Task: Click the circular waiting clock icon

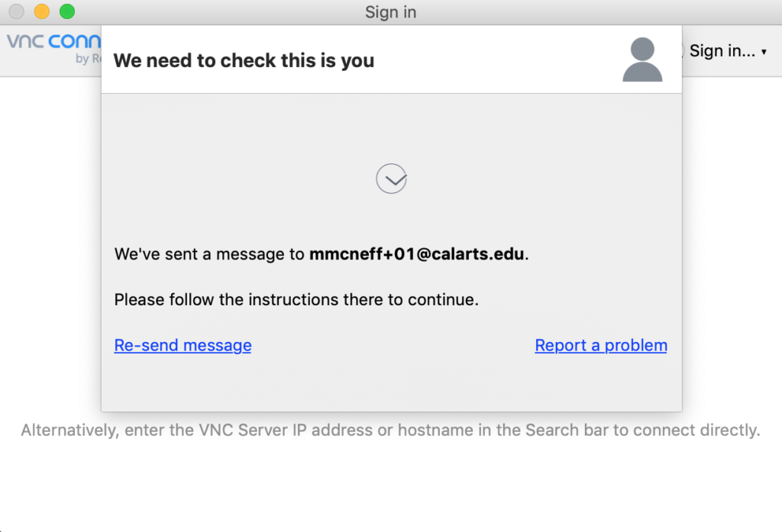Action: tap(392, 179)
